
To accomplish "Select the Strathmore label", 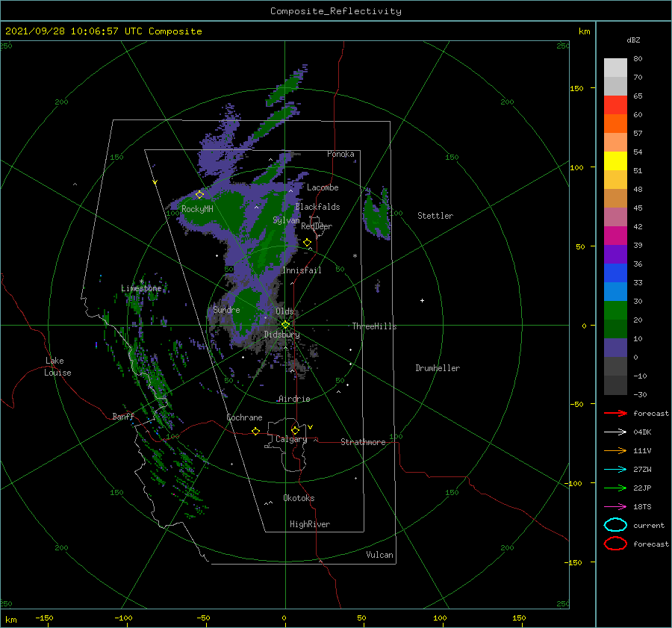I will click(363, 442).
